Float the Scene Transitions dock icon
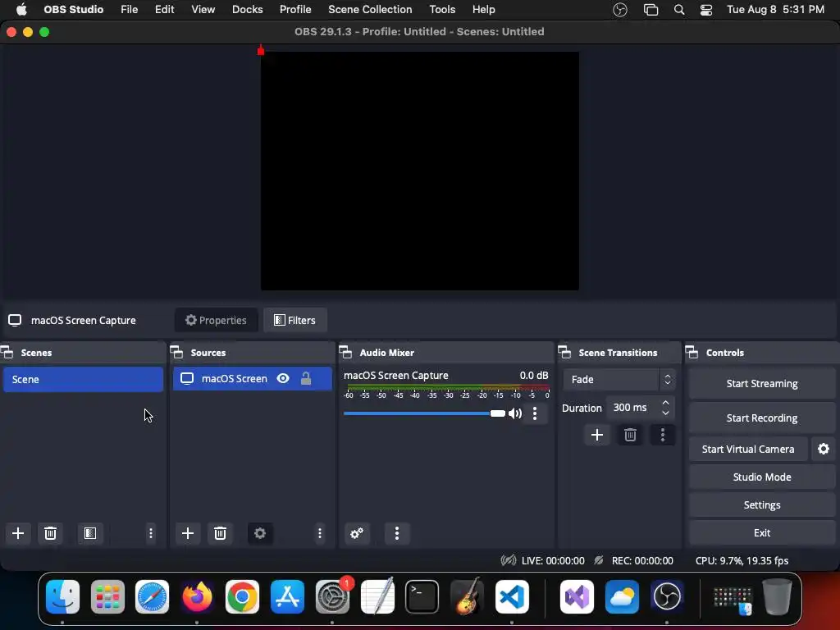Image resolution: width=840 pixels, height=630 pixels. tap(564, 353)
